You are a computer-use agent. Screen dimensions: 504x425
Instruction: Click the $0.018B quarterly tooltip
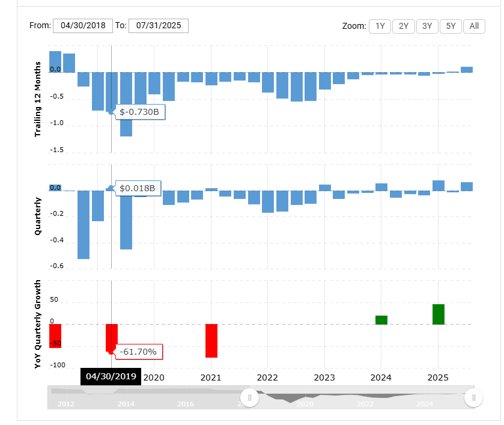pyautogui.click(x=137, y=188)
